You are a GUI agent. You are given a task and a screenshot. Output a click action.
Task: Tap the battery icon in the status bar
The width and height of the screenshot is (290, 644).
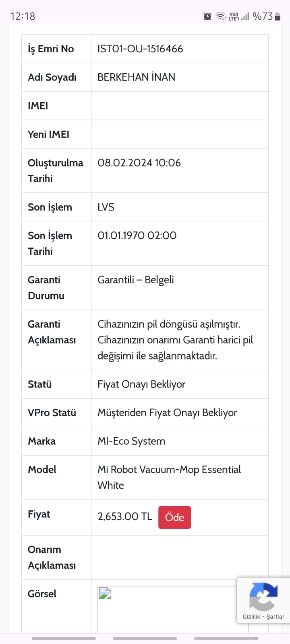point(277,16)
